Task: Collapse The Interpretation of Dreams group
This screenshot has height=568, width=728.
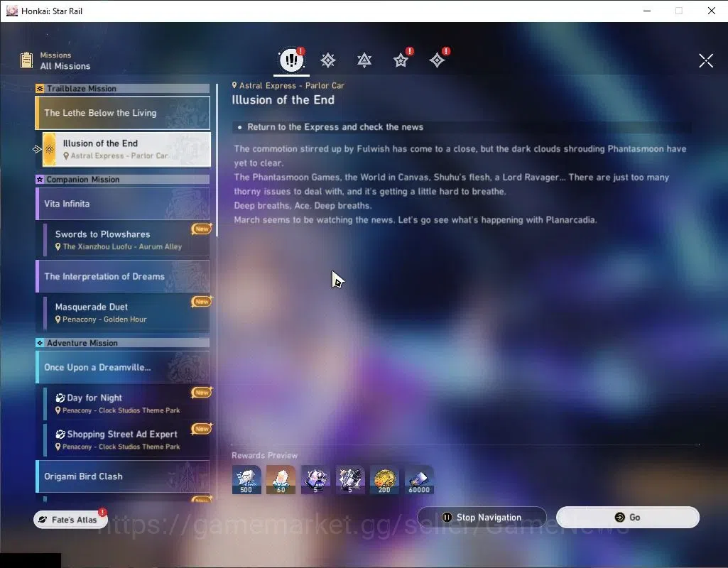Action: coord(123,277)
